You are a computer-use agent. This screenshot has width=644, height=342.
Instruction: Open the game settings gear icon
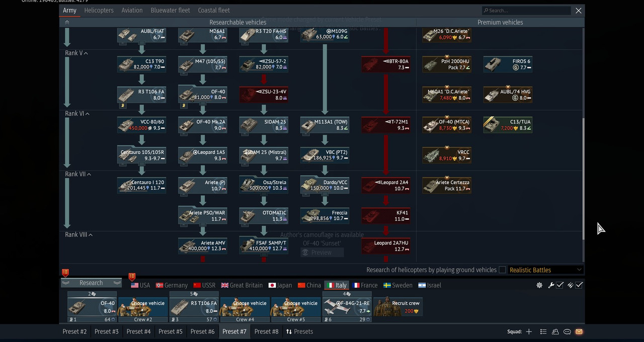539,285
